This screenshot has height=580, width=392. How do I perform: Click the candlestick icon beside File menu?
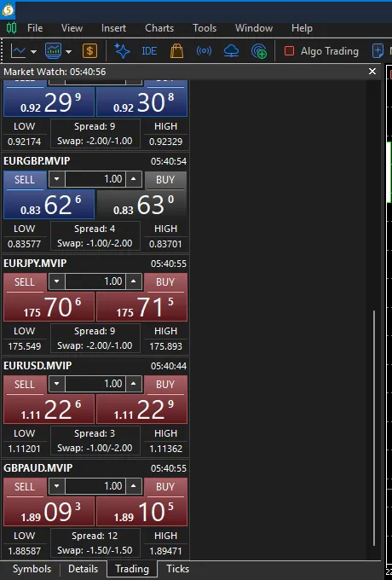pos(11,28)
